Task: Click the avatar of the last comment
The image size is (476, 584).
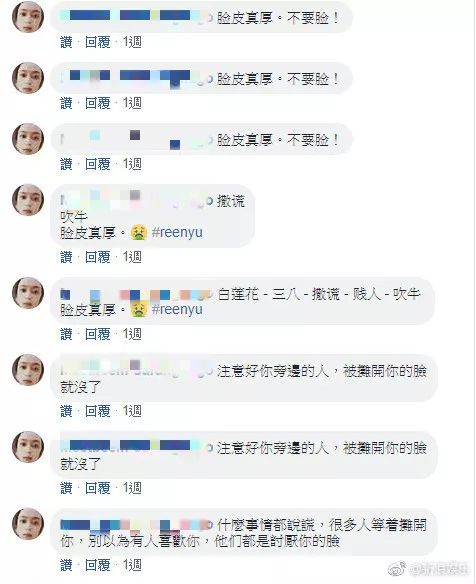Action: (28, 524)
